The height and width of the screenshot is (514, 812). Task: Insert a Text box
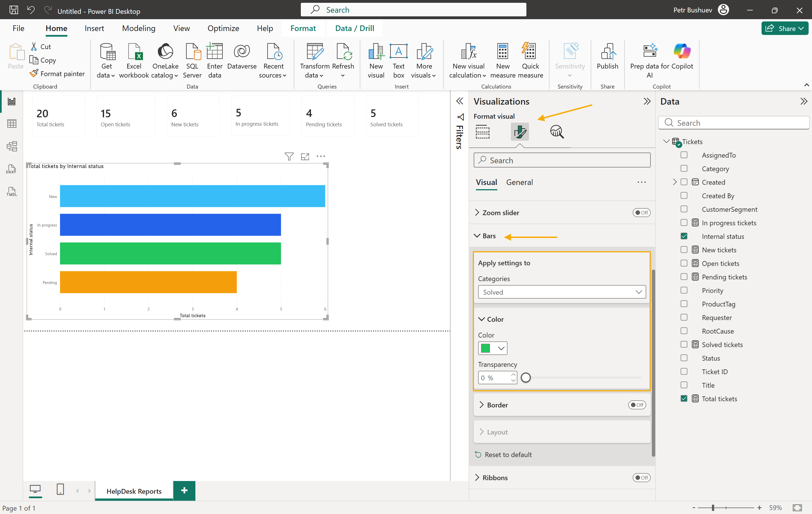[399, 61]
